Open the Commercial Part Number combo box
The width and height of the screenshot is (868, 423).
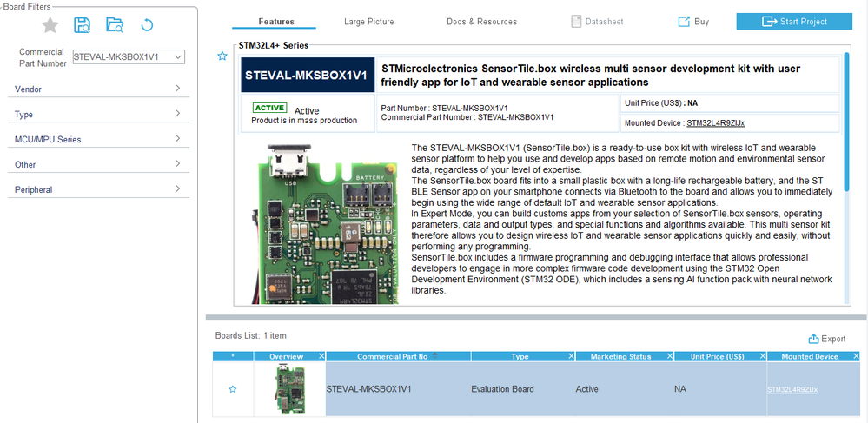click(x=129, y=56)
